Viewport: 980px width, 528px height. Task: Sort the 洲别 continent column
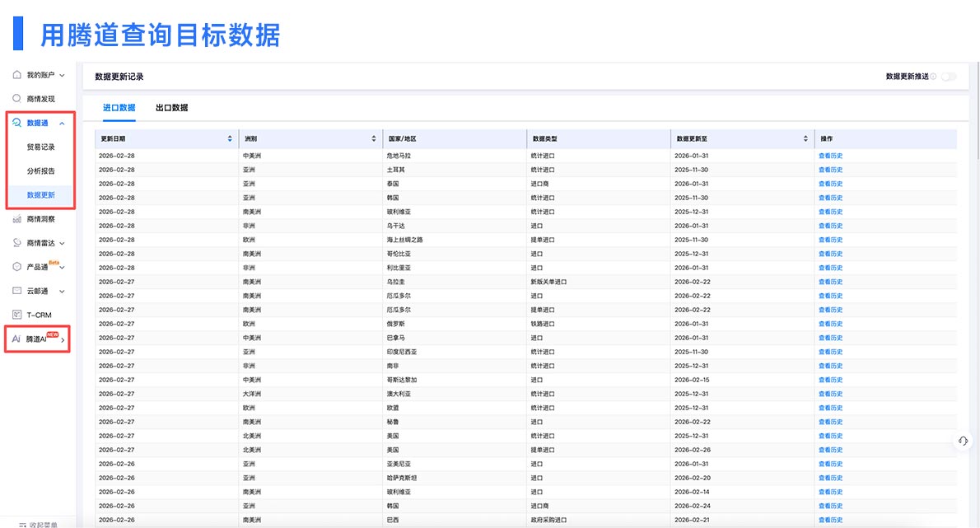[x=375, y=138]
